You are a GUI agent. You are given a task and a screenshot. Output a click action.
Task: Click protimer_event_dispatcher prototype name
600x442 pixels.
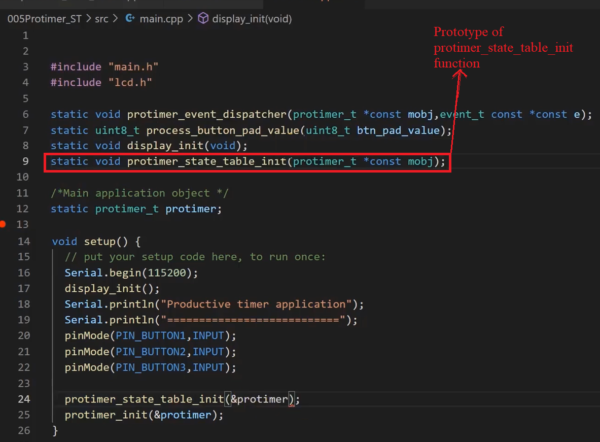pyautogui.click(x=207, y=114)
